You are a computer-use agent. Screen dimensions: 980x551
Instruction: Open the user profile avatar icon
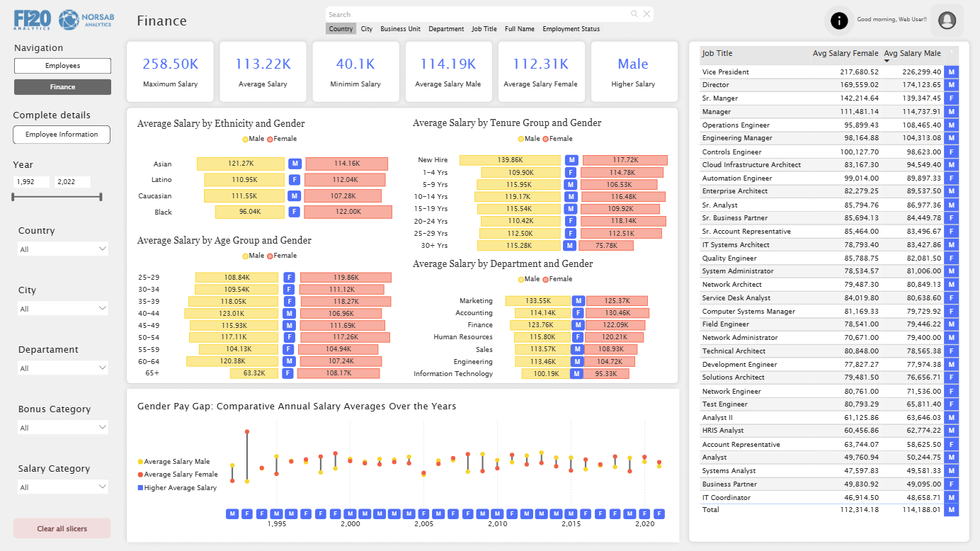point(947,21)
